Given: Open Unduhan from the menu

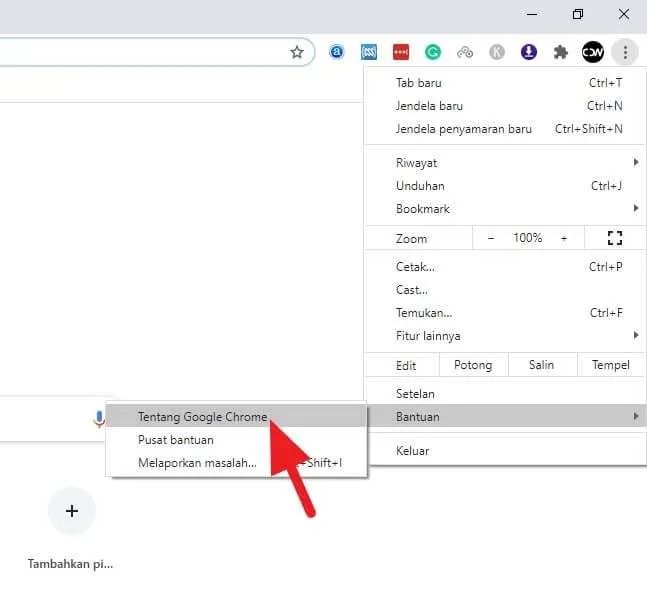Looking at the screenshot, I should click(x=505, y=186).
